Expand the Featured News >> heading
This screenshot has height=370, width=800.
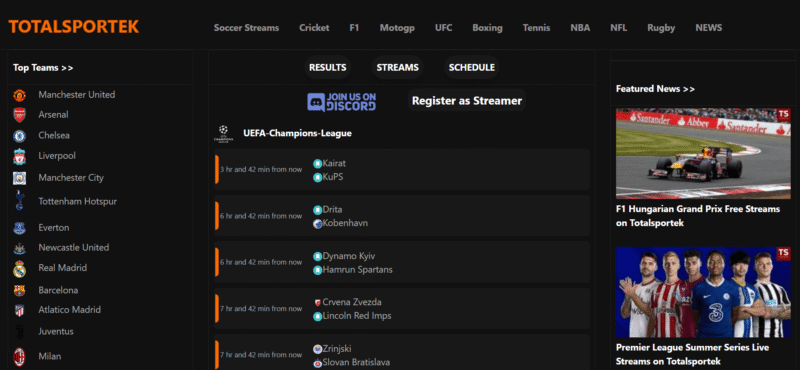coord(655,89)
